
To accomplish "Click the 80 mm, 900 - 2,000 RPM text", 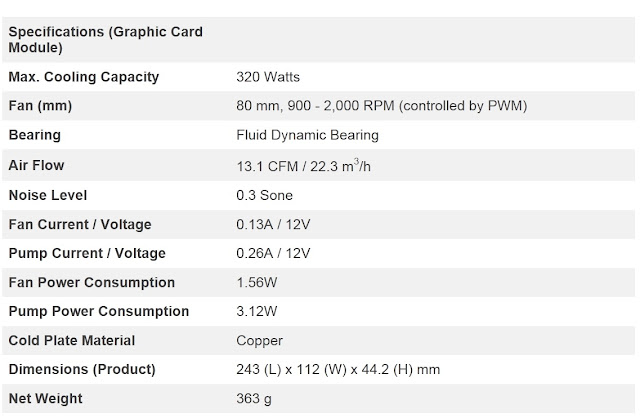I will pos(381,105).
